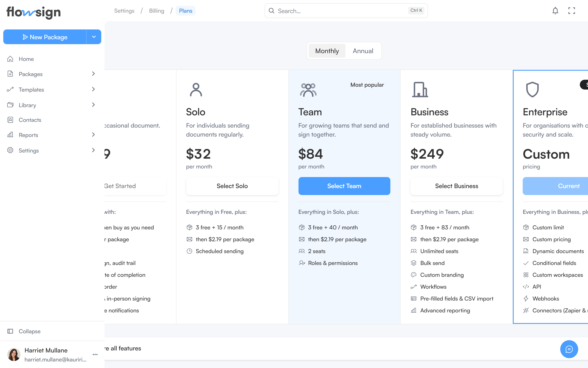Create a New Package
Image resolution: width=588 pixels, height=368 pixels.
coord(45,37)
